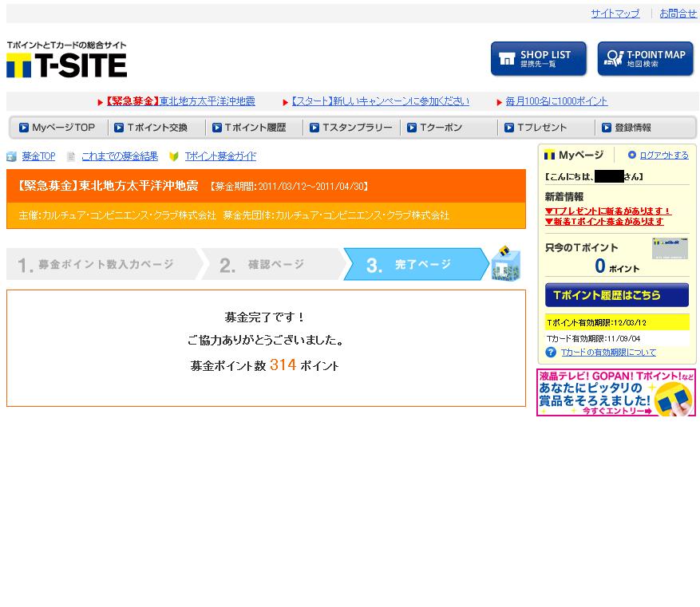Screen dimensions: 700x607
Task: Click the donation box icon
Action: 506,262
